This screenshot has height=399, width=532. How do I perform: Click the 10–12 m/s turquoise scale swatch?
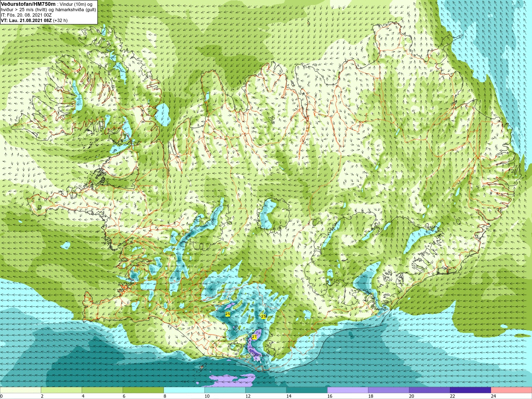225,390
